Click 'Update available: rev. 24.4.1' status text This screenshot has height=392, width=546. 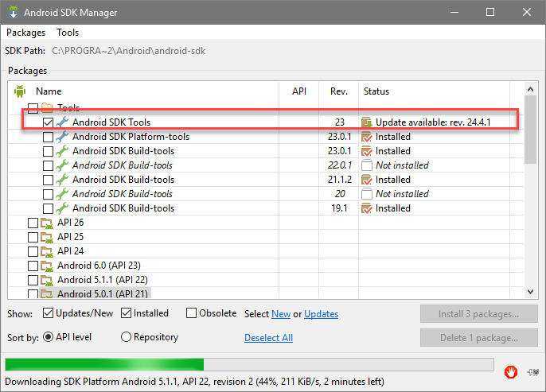tap(433, 122)
